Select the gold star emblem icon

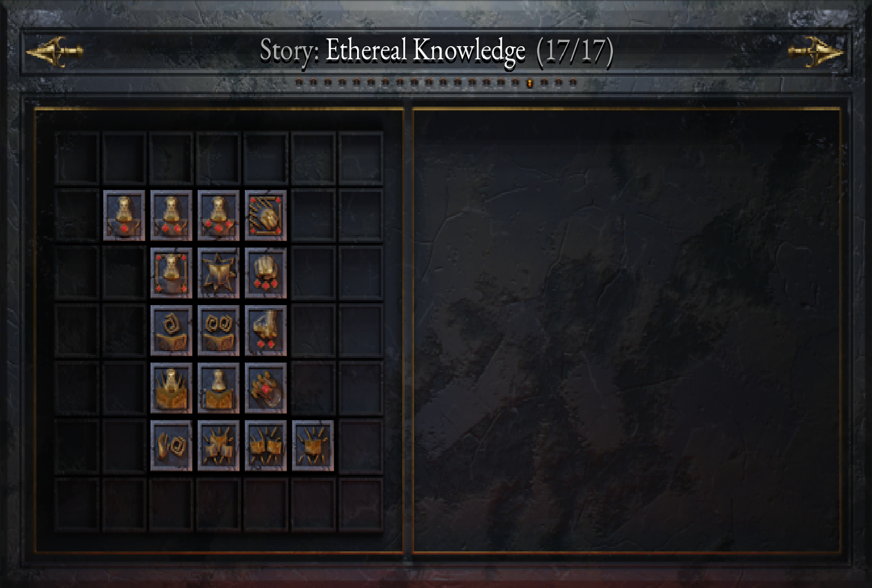218,273
